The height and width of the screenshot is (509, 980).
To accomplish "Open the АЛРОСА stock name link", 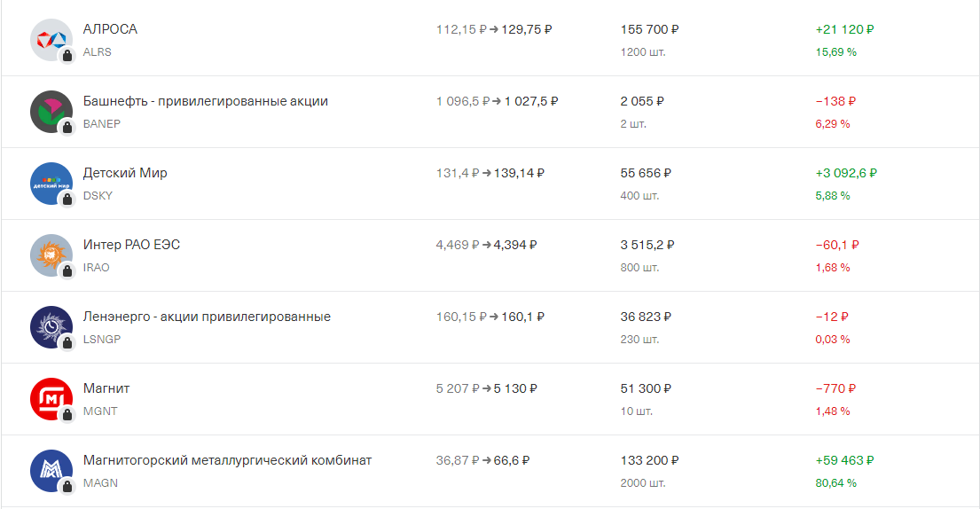I will tap(110, 29).
